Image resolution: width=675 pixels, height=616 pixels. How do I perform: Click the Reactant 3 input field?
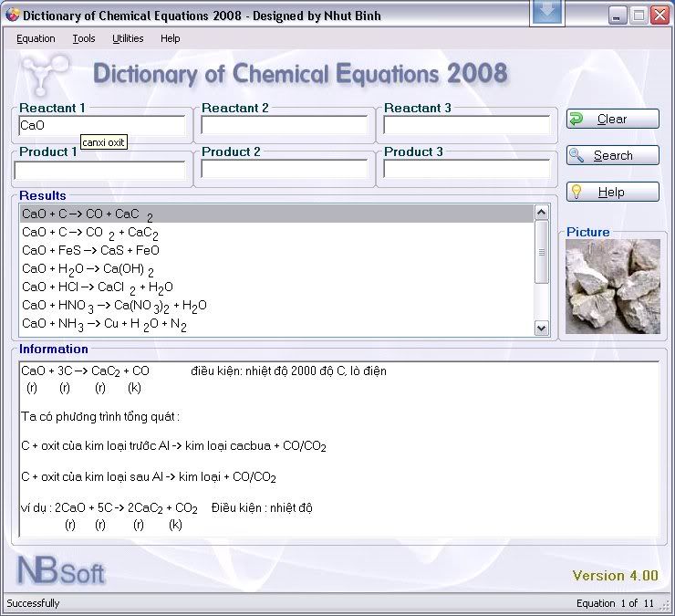467,125
